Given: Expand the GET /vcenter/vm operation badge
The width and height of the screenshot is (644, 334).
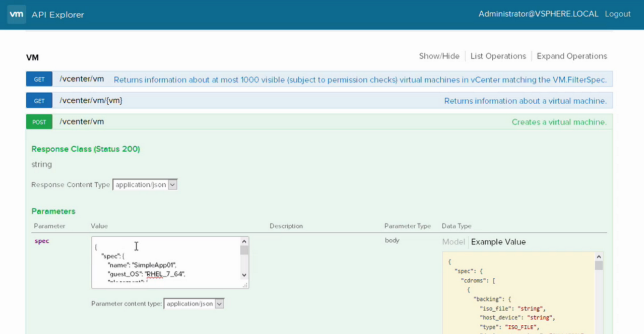Looking at the screenshot, I should (39, 79).
